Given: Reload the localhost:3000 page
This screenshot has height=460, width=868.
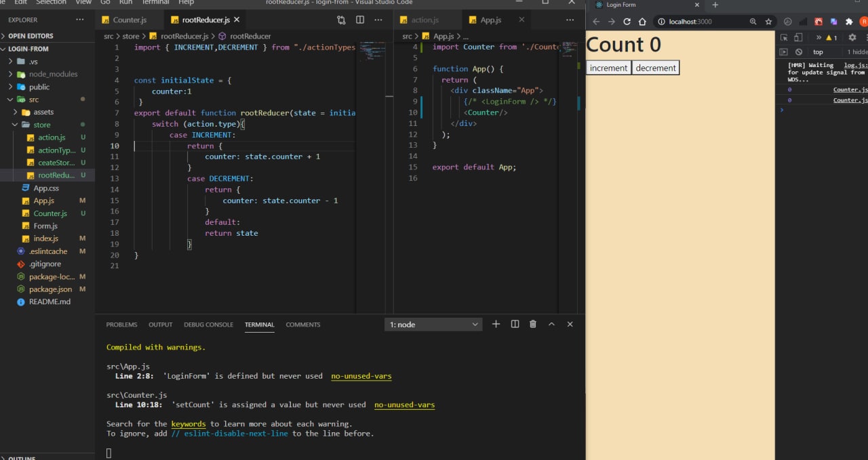Looking at the screenshot, I should coord(627,22).
